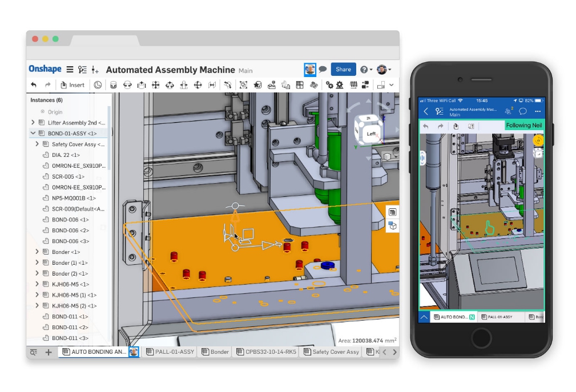Switch to the PALL-01-ASSY desktop tab
This screenshot has height=392, width=576.
coord(171,352)
